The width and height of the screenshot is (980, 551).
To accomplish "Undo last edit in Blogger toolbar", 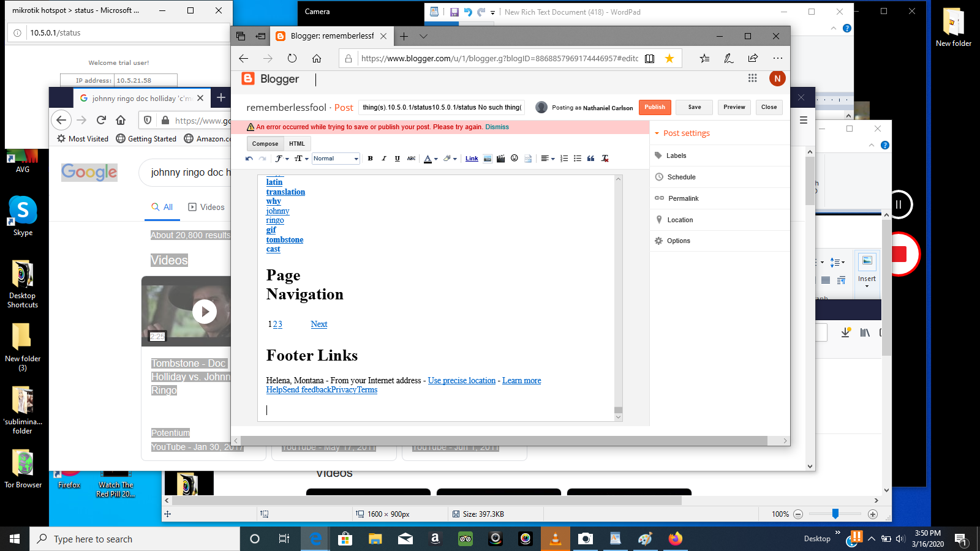I will point(249,159).
